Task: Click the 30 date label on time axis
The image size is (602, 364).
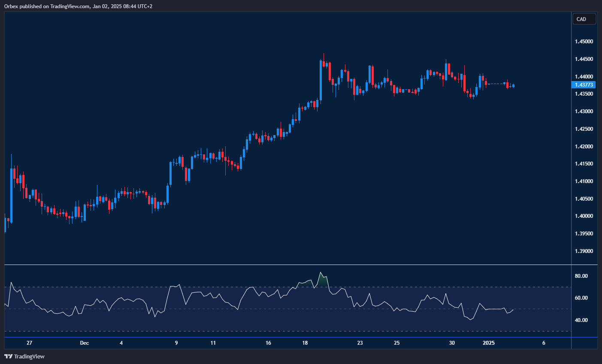Action: tap(452, 343)
